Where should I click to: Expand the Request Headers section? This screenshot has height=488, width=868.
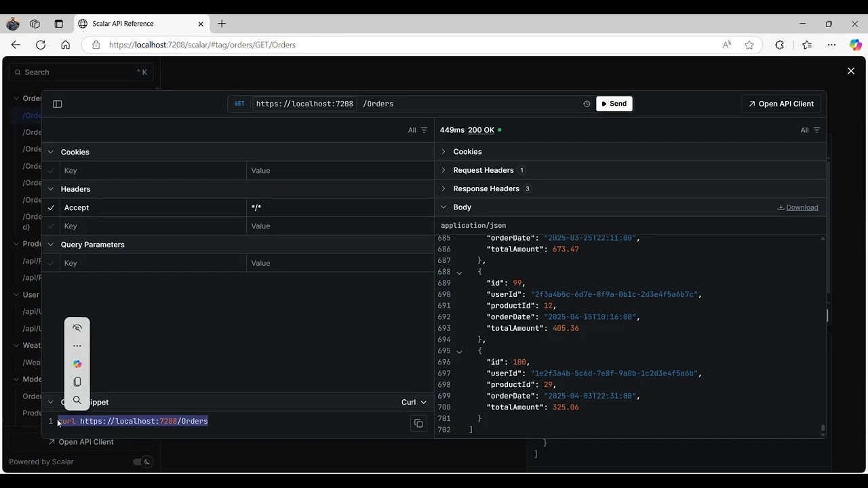coord(443,170)
